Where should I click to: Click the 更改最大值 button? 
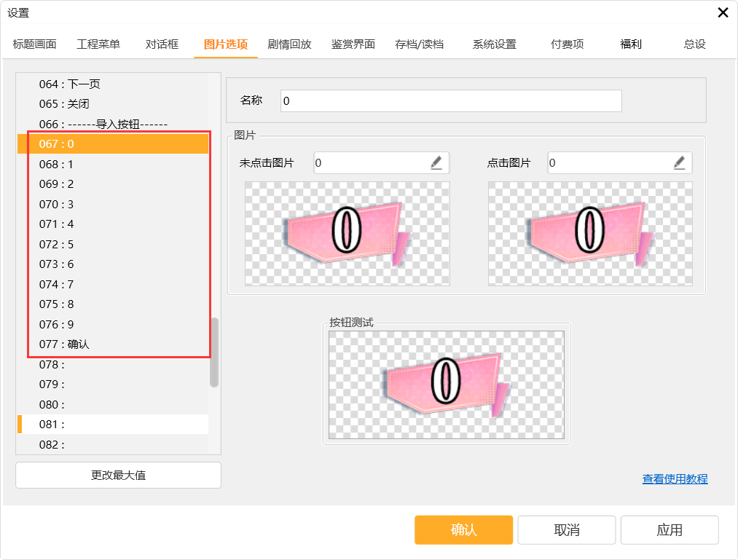(x=118, y=476)
